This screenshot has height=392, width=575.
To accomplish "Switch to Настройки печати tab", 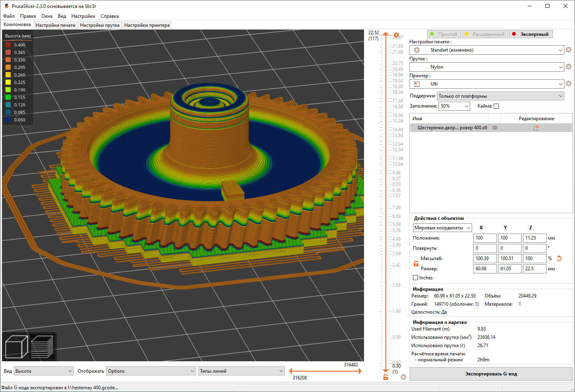I will click(55, 25).
